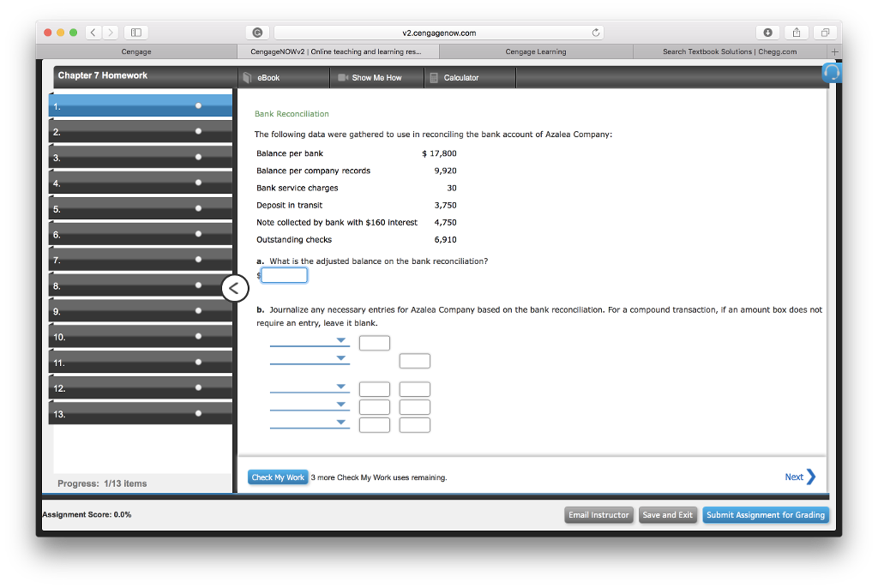Click the Progress: 1/13 items text

(102, 483)
